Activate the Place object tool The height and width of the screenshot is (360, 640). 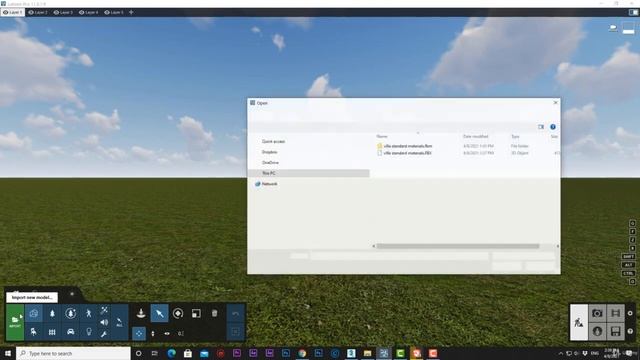pos(141,313)
